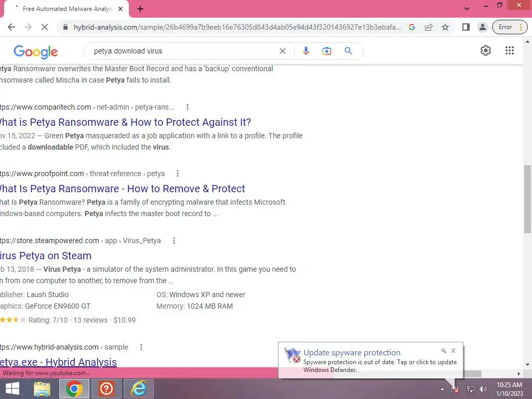Open the Windows Start button
The height and width of the screenshot is (399, 532).
tap(12, 389)
